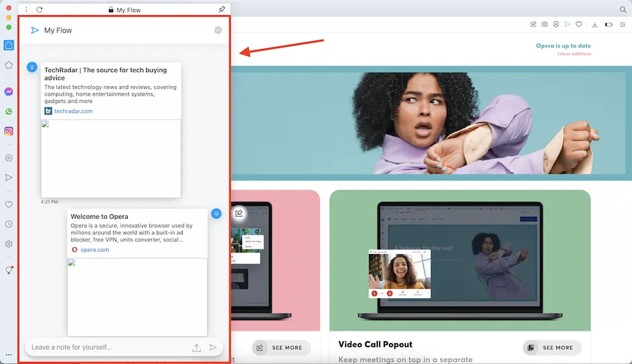Click the Video Call Popout laptop image
Screen dimensions: 632x364
click(x=460, y=260)
